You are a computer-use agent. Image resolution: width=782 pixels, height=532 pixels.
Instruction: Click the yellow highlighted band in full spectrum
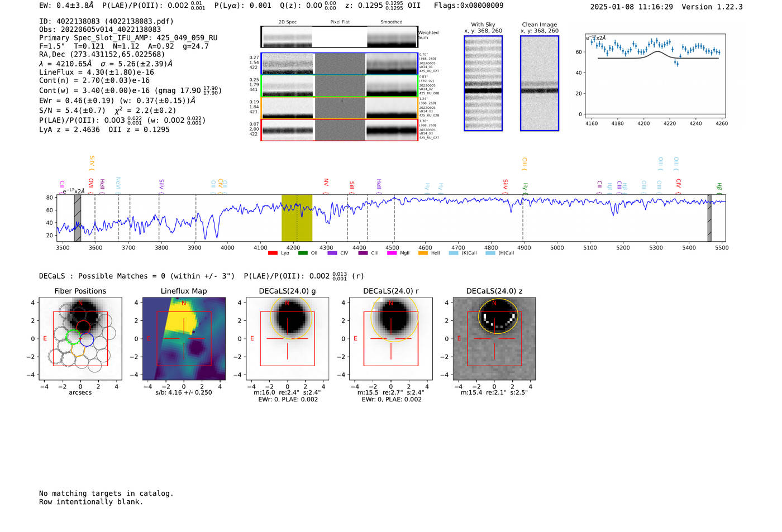[x=297, y=218]
